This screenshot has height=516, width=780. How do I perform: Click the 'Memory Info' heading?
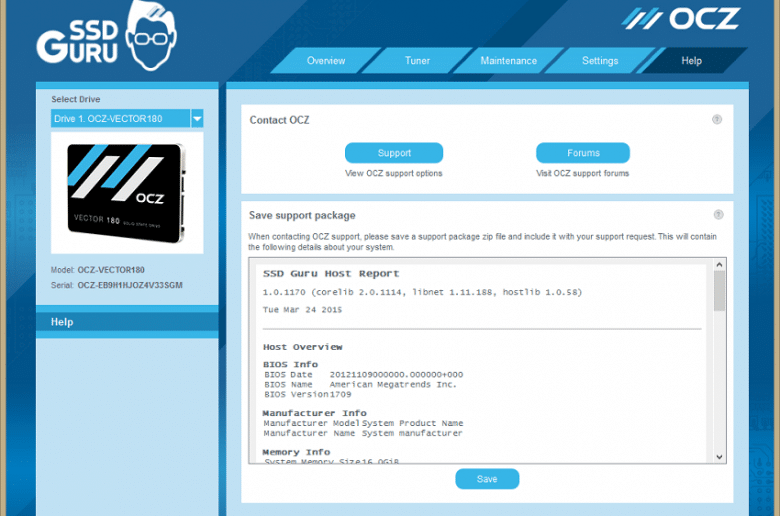click(x=296, y=452)
